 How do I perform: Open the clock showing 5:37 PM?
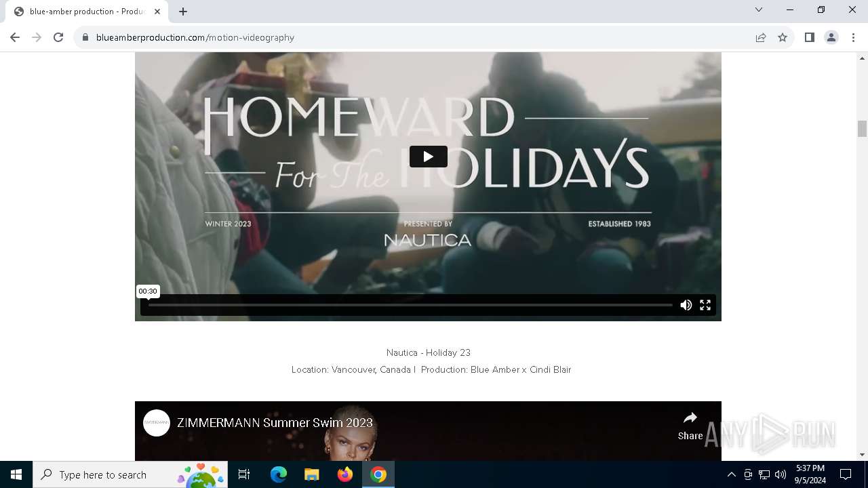pyautogui.click(x=810, y=474)
